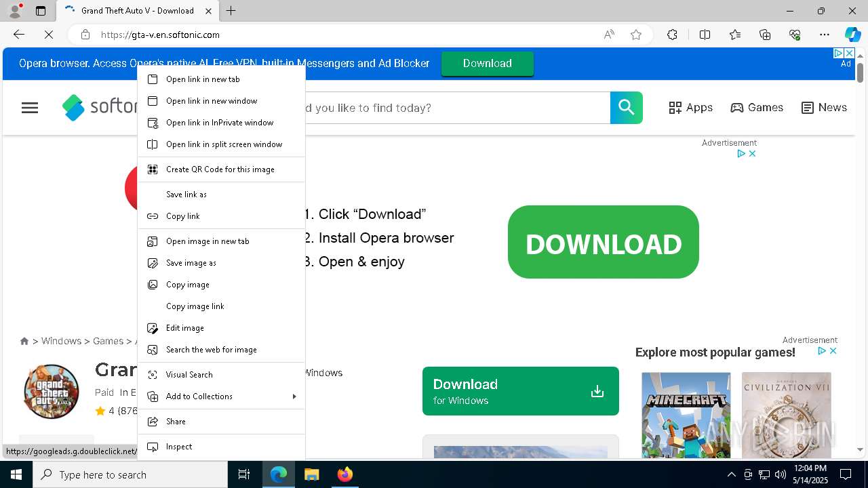868x488 pixels.
Task: Open the Tab actions menu icon
Action: (41, 11)
